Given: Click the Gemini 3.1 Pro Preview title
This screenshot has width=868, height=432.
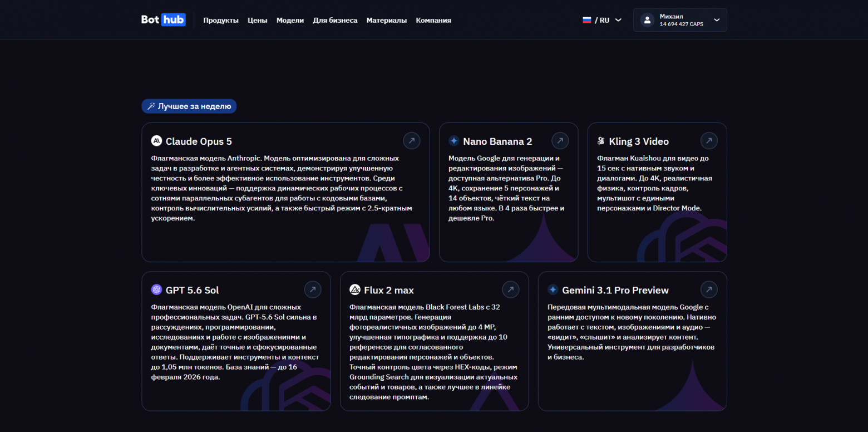Looking at the screenshot, I should (615, 290).
